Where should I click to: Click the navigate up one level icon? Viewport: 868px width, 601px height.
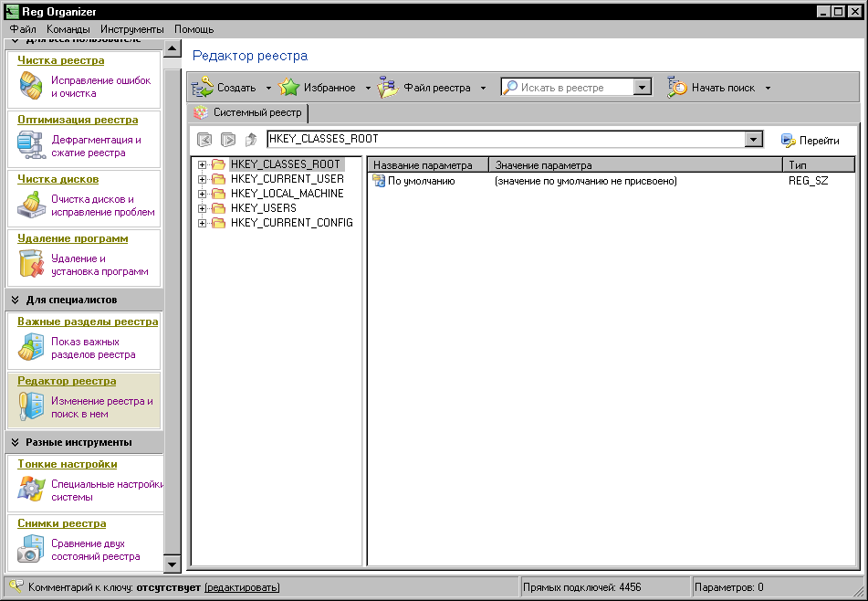251,140
